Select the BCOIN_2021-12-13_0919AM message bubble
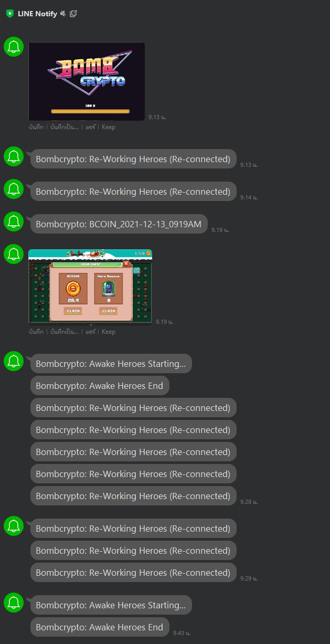 click(119, 224)
